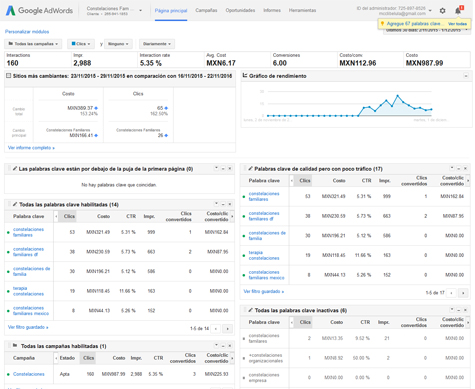Viewport: 475px width, 389px height.
Task: Click the Google AdWords logo
Action: (39, 10)
